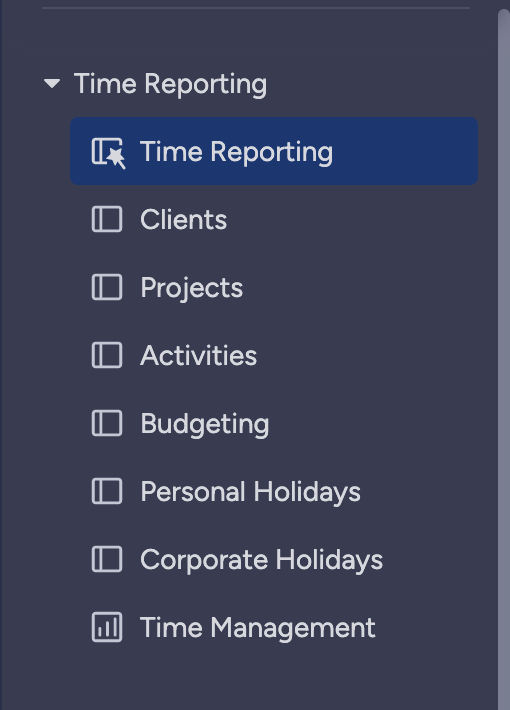Click the Budgeting board icon

pos(107,423)
